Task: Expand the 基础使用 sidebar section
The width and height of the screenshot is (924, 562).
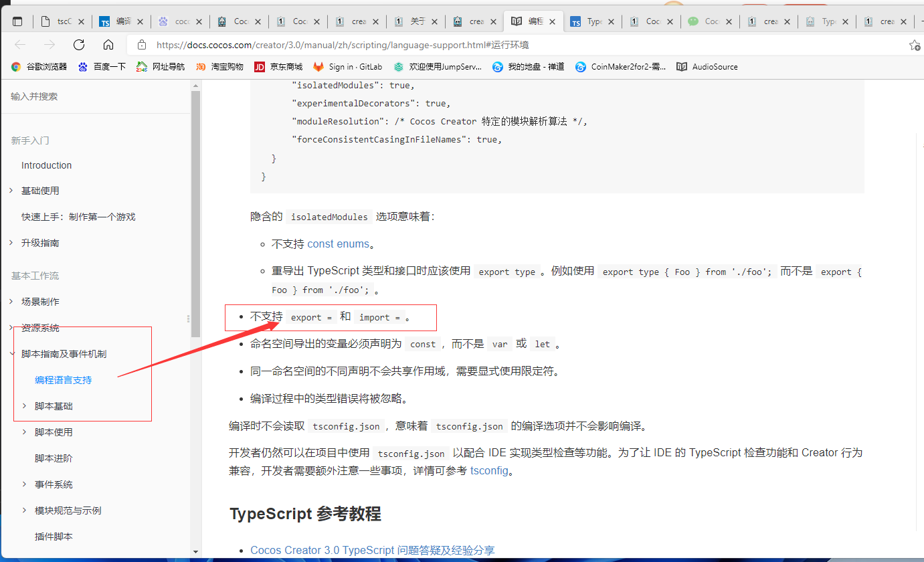Action: pyautogui.click(x=11, y=191)
